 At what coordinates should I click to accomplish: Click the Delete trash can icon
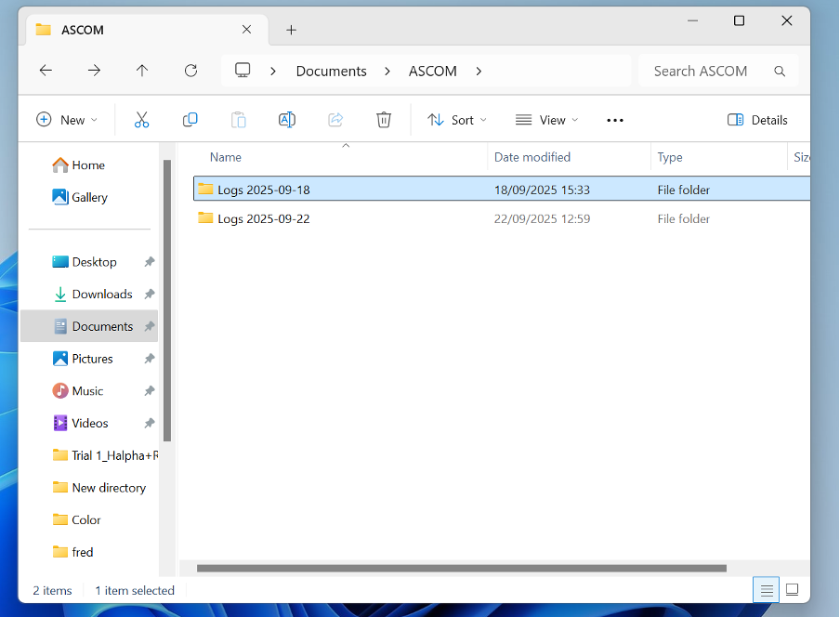pos(384,120)
